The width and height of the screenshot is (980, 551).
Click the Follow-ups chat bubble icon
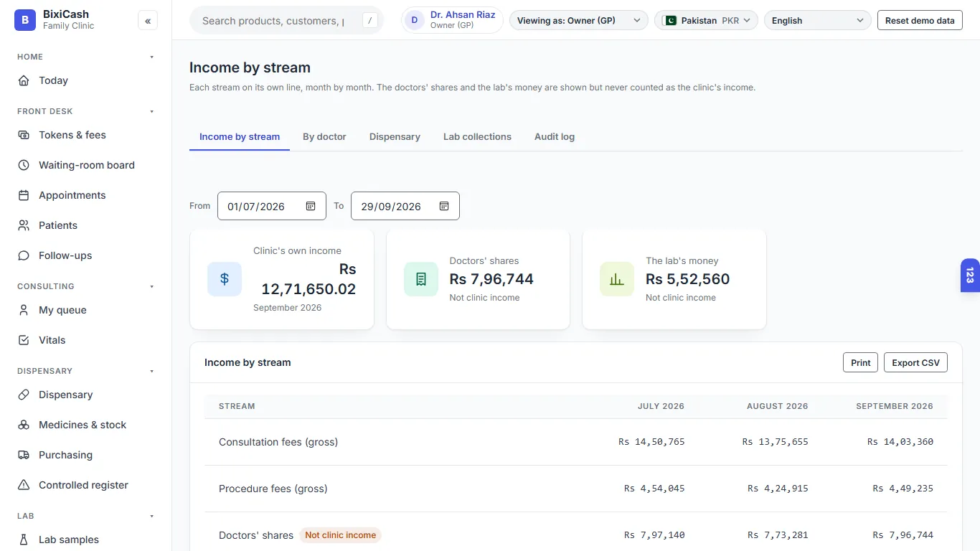click(24, 255)
